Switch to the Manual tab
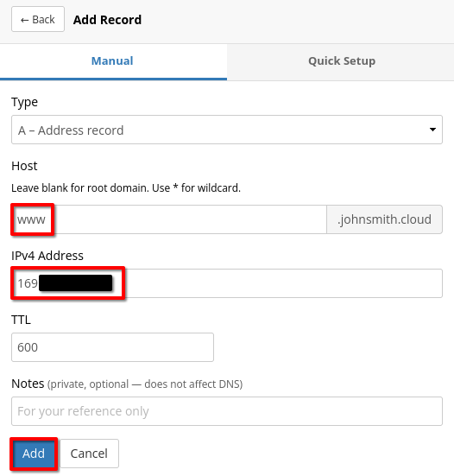The height and width of the screenshot is (476, 454). (113, 61)
